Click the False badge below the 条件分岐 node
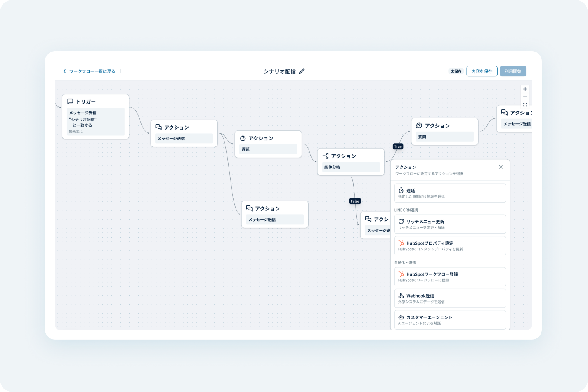This screenshot has width=588, height=392. [355, 201]
